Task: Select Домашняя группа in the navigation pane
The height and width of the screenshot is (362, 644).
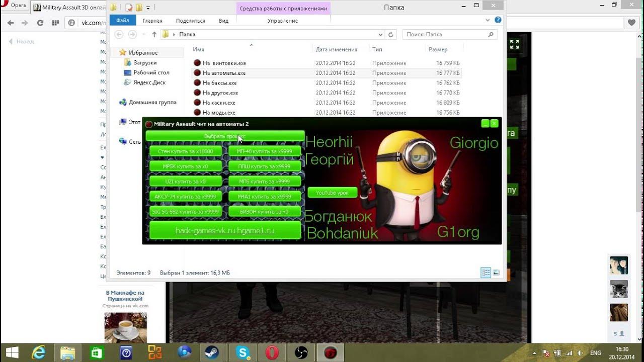Action: (152, 102)
